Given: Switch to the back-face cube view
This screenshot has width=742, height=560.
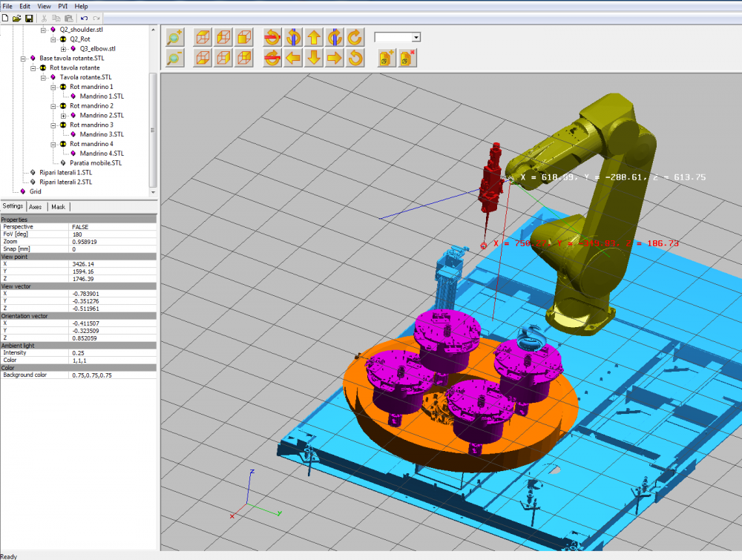Looking at the screenshot, I should tap(244, 58).
